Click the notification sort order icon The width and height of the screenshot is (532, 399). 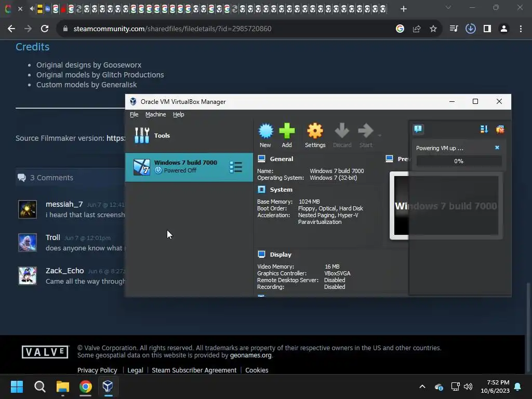(484, 129)
